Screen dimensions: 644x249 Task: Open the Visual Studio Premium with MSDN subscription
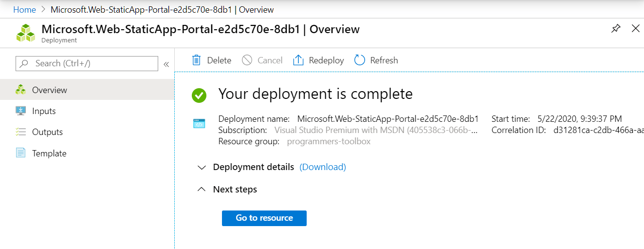point(376,130)
